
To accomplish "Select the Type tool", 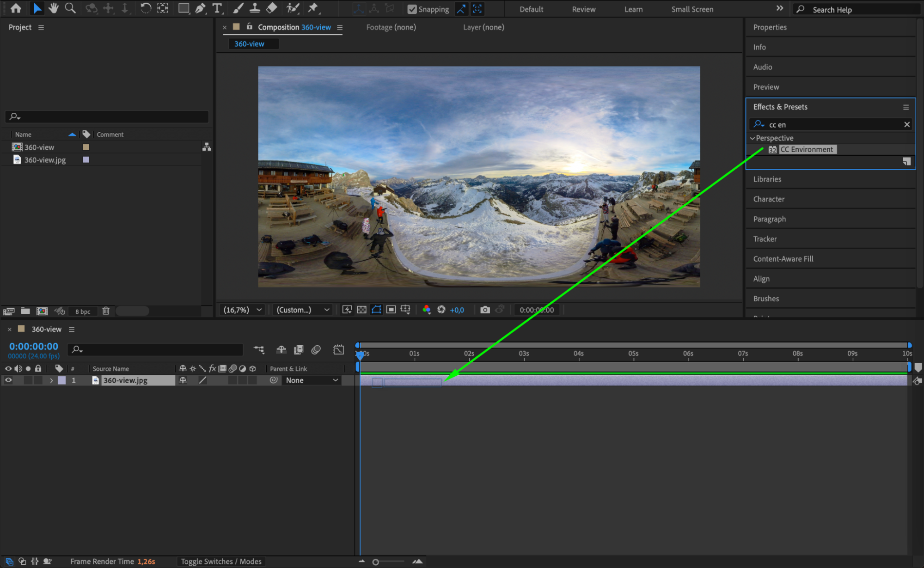I will point(217,8).
